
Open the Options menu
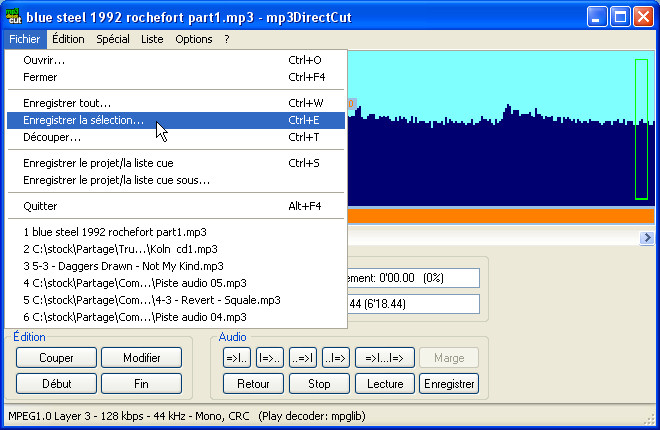(x=193, y=39)
